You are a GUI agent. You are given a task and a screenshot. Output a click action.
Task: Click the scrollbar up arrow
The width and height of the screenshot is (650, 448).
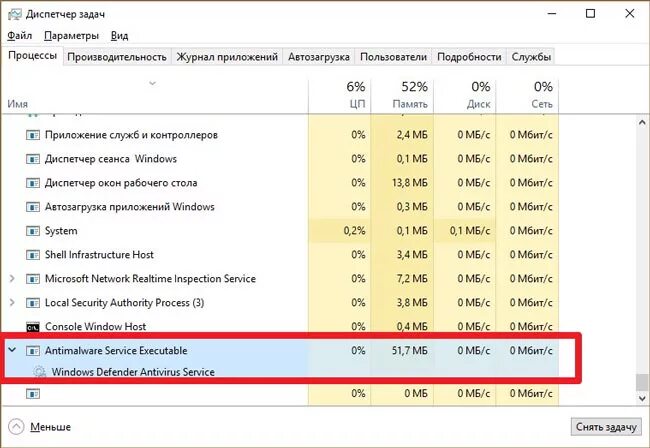(642, 122)
